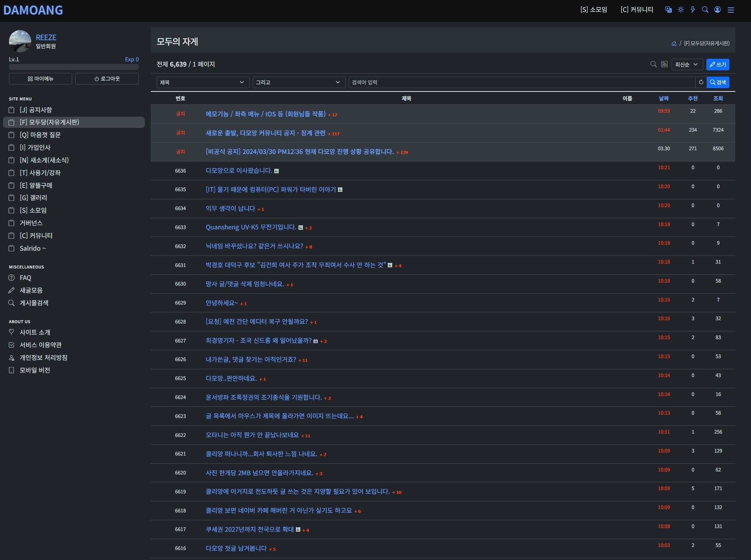Click the 로그아웃 button

[x=107, y=79]
